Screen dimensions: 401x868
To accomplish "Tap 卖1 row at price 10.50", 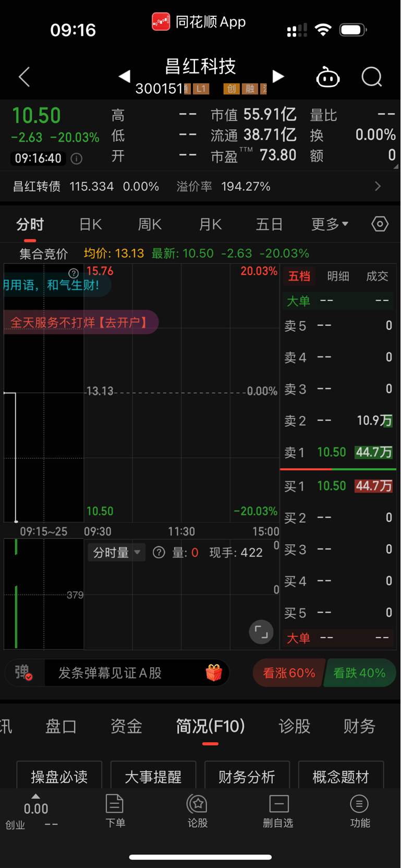I will coord(338,452).
